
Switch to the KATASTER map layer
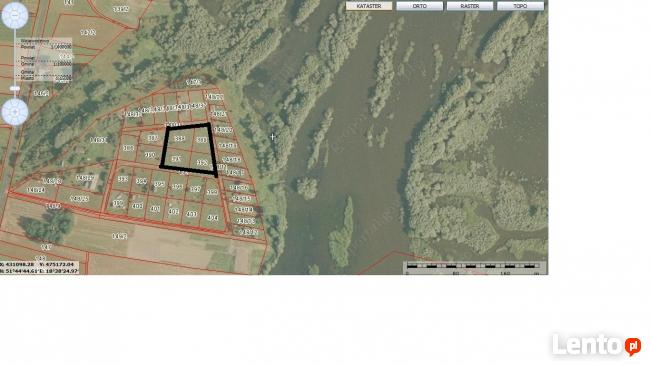(369, 6)
